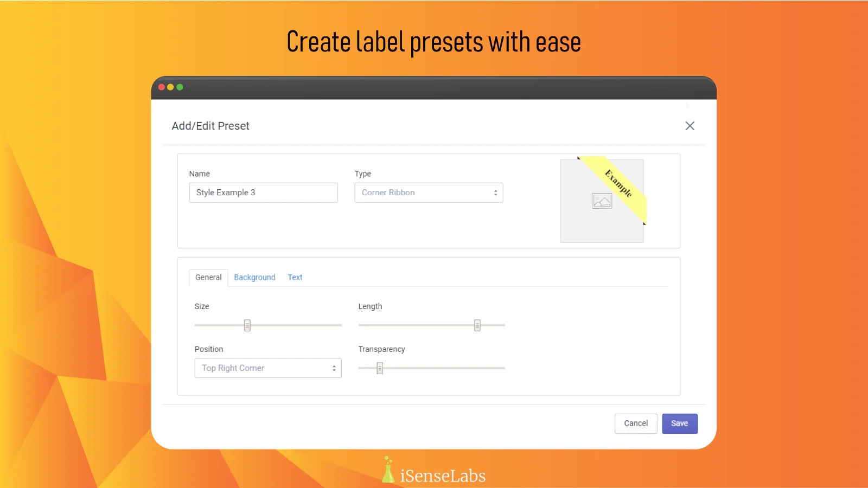
Task: Click the Length slider handle
Action: click(477, 325)
